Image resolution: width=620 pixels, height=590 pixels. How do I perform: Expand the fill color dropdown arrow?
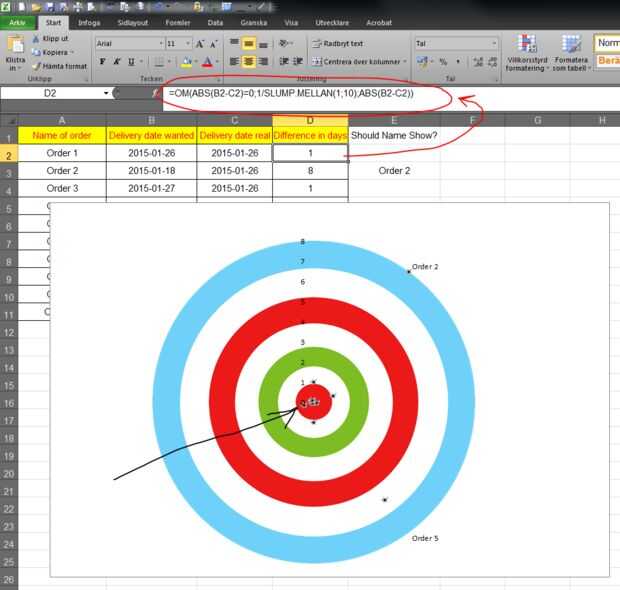coord(196,62)
